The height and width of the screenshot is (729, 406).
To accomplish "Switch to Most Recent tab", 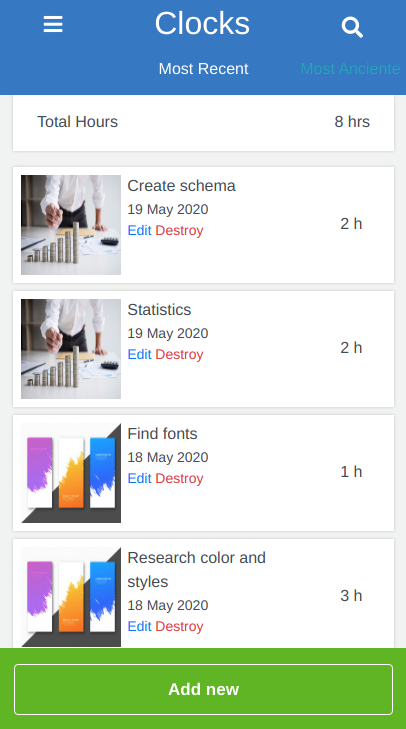I will (203, 69).
